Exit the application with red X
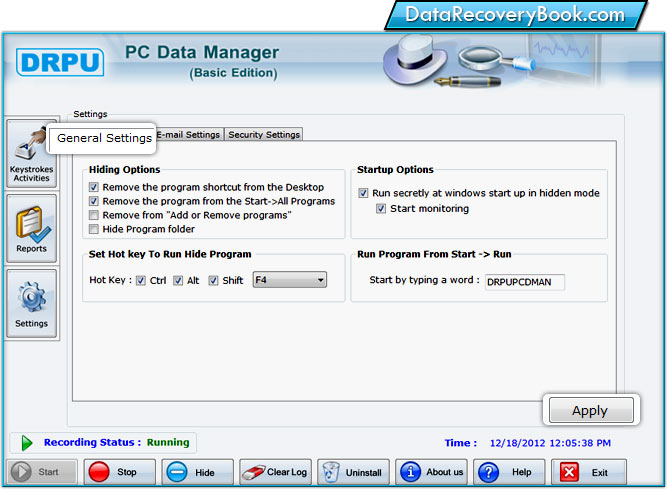The image size is (667, 489). point(589,472)
